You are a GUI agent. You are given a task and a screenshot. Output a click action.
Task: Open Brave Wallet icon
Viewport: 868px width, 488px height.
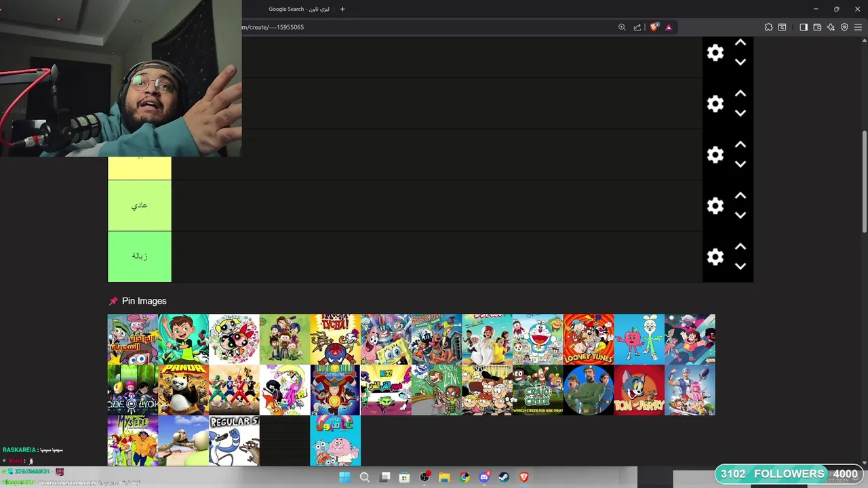point(817,27)
